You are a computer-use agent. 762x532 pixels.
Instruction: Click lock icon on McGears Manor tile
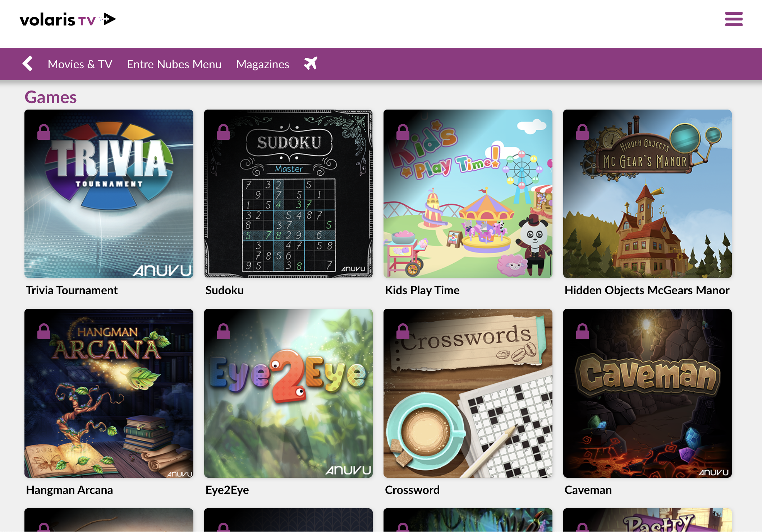582,132
